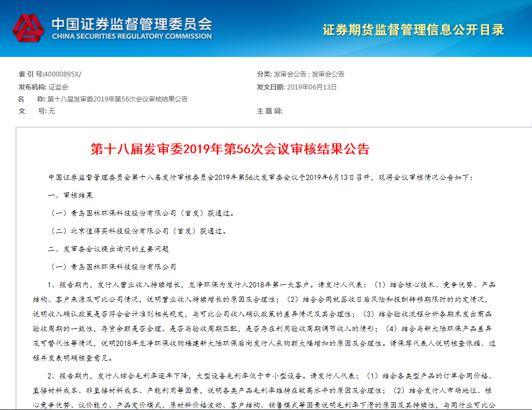The width and height of the screenshot is (532, 410).
Task: Click the intro sentence starting 中国证券监督管理委员会第十八届
Action: [261, 177]
